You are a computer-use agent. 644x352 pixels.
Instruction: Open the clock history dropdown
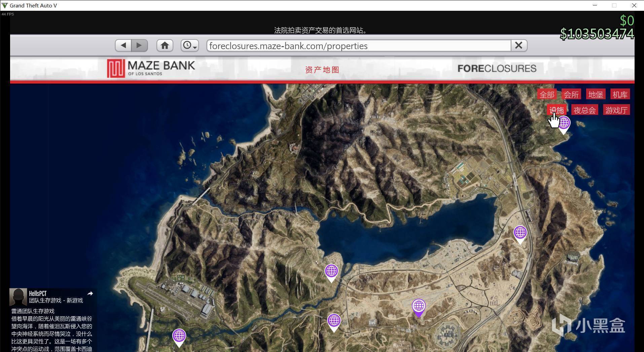190,45
